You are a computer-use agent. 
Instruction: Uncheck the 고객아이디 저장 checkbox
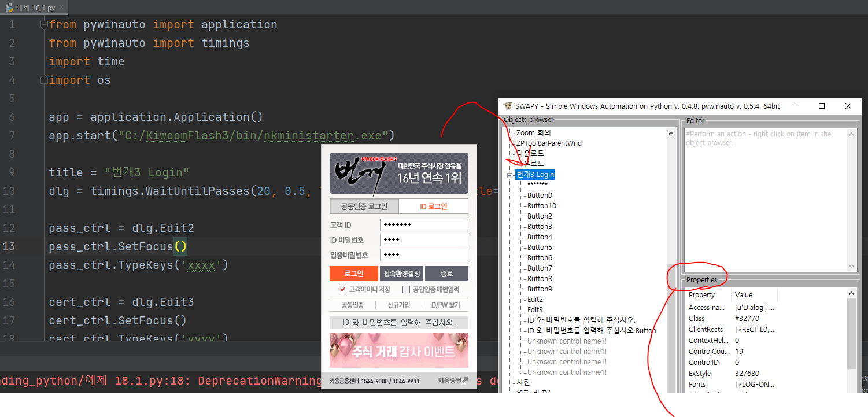point(342,290)
